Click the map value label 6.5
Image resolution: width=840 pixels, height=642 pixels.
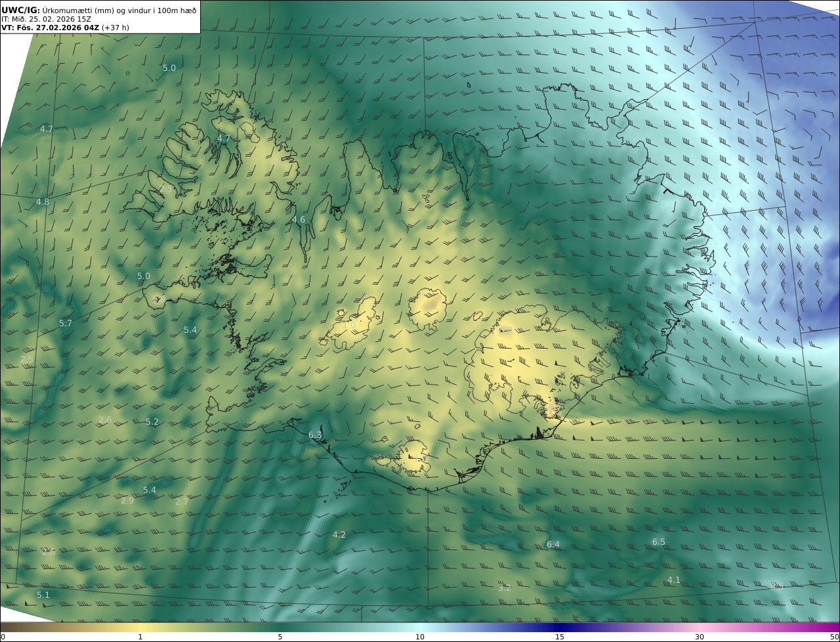click(659, 542)
